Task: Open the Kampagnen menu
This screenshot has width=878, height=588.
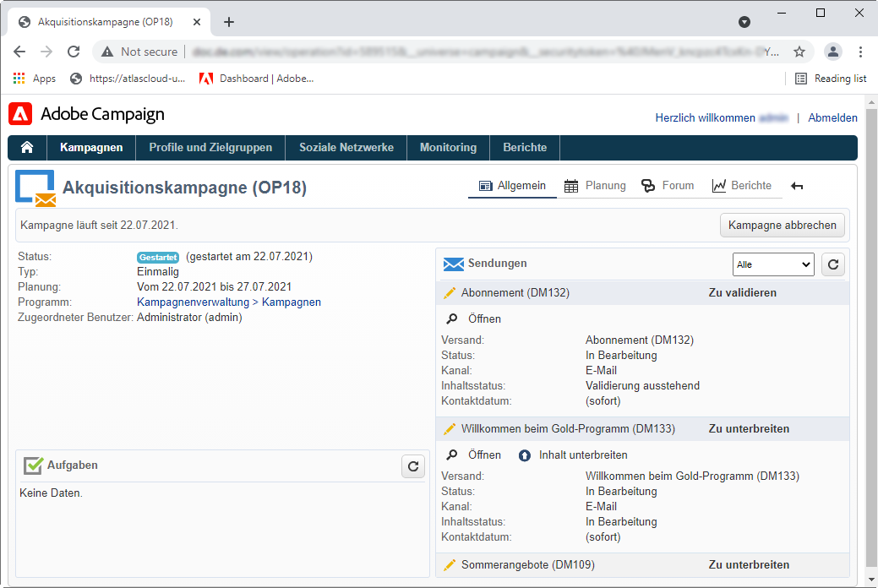Action: (91, 147)
